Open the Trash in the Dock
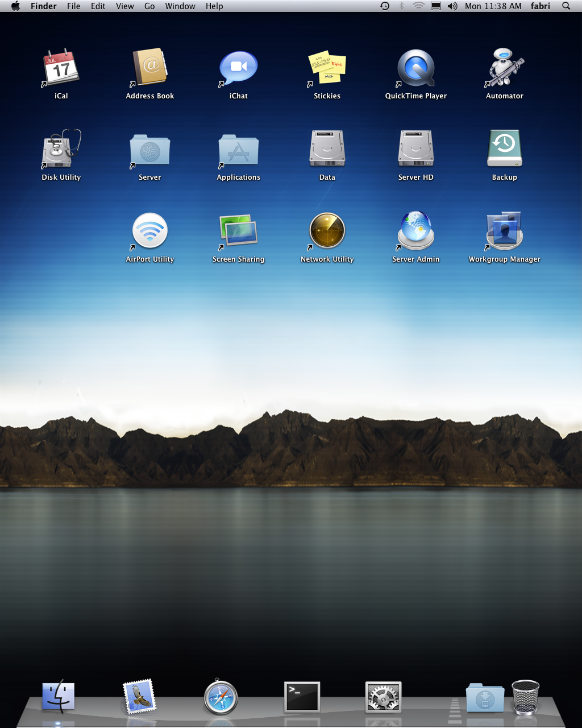582x728 pixels. 526,697
